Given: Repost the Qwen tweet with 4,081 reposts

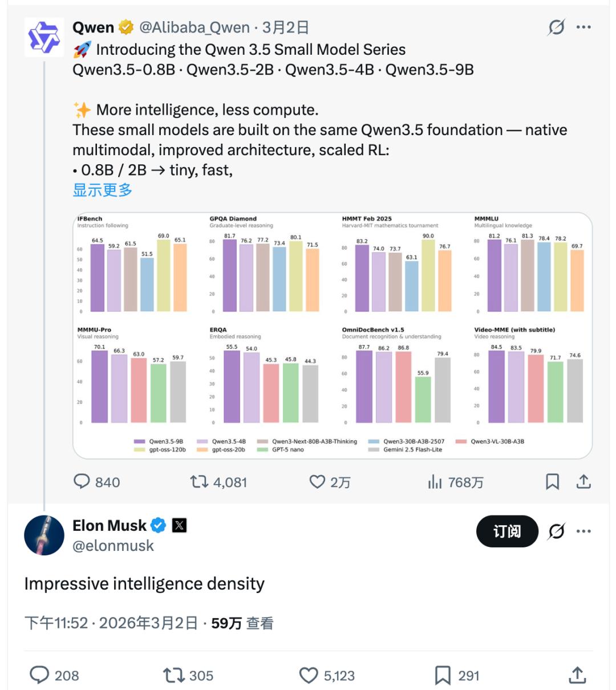Looking at the screenshot, I should click(199, 482).
